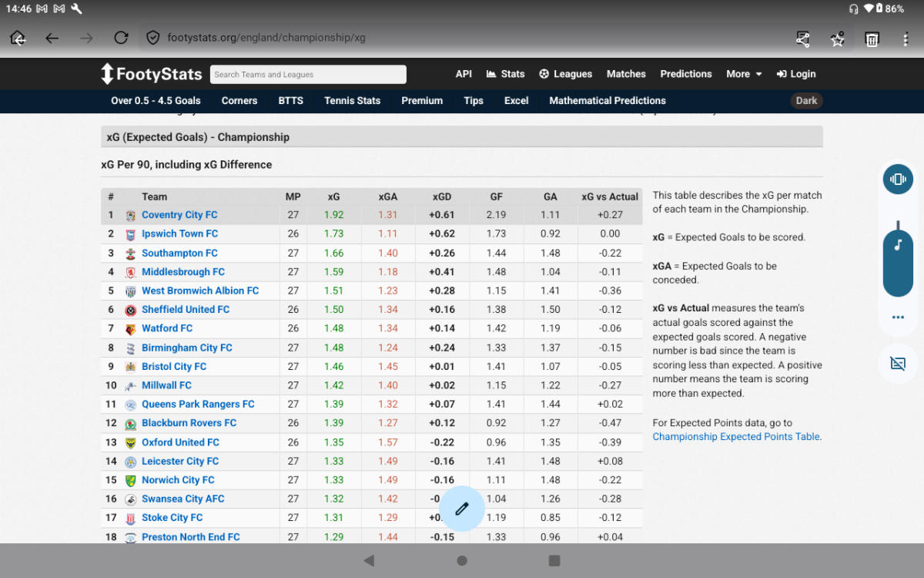Open browser three-dot overflow menu
The width and height of the screenshot is (924, 578).
(x=906, y=39)
